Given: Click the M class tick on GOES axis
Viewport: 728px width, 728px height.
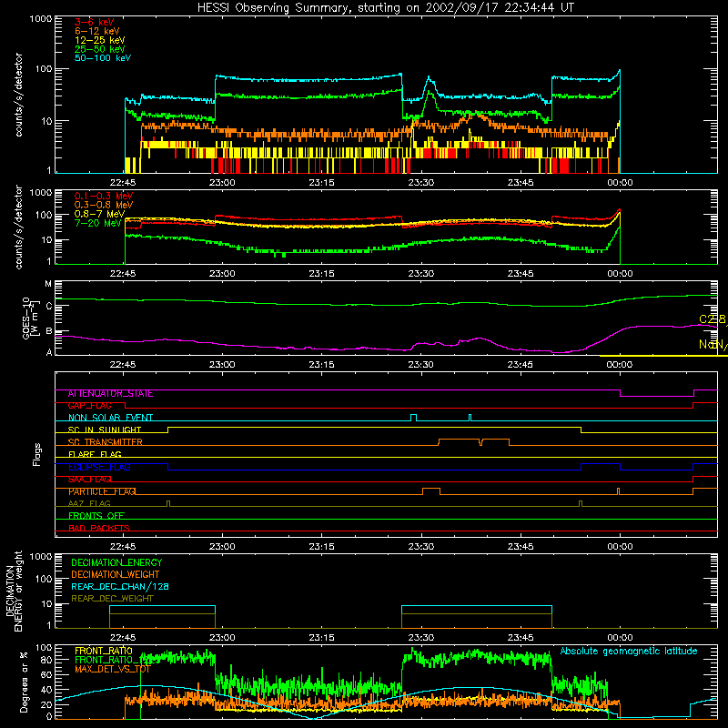Looking at the screenshot, I should click(x=48, y=284).
